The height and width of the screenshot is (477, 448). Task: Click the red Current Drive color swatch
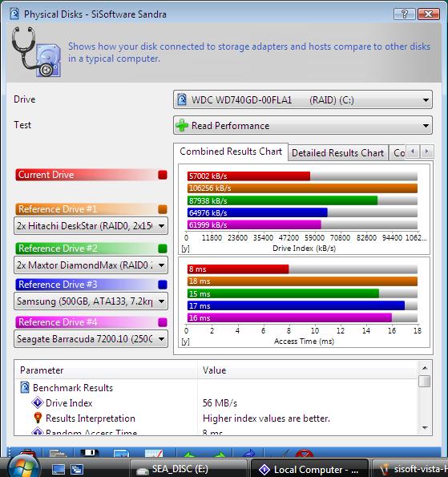(163, 175)
